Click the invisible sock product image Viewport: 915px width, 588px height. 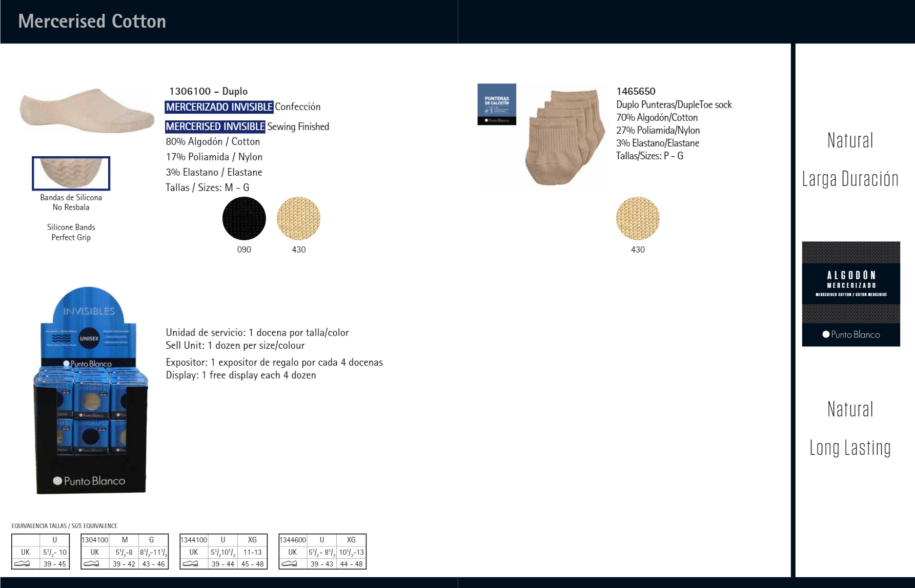(x=86, y=110)
